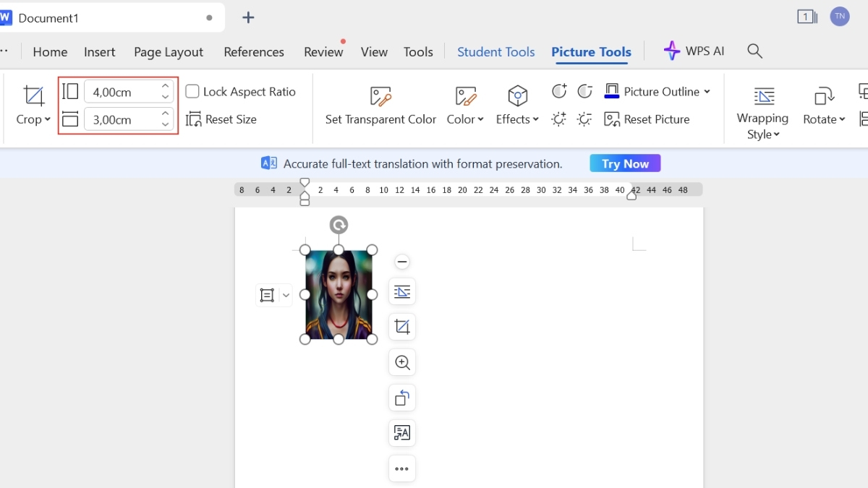Viewport: 868px width, 488px height.
Task: Open the search magnifier in menu bar
Action: (754, 51)
